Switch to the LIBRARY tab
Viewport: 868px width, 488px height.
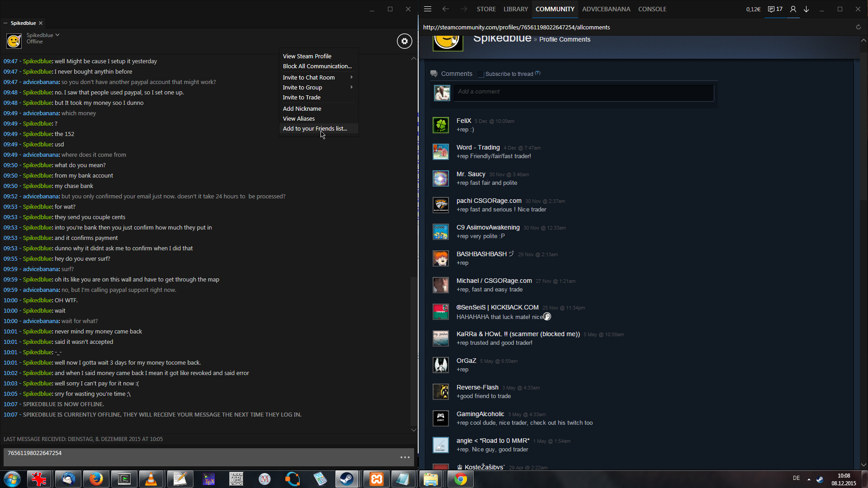click(x=515, y=9)
